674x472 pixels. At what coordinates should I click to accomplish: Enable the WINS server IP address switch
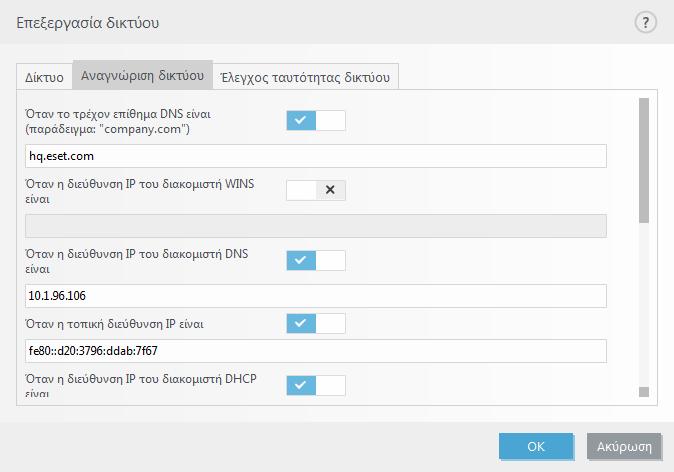click(316, 190)
